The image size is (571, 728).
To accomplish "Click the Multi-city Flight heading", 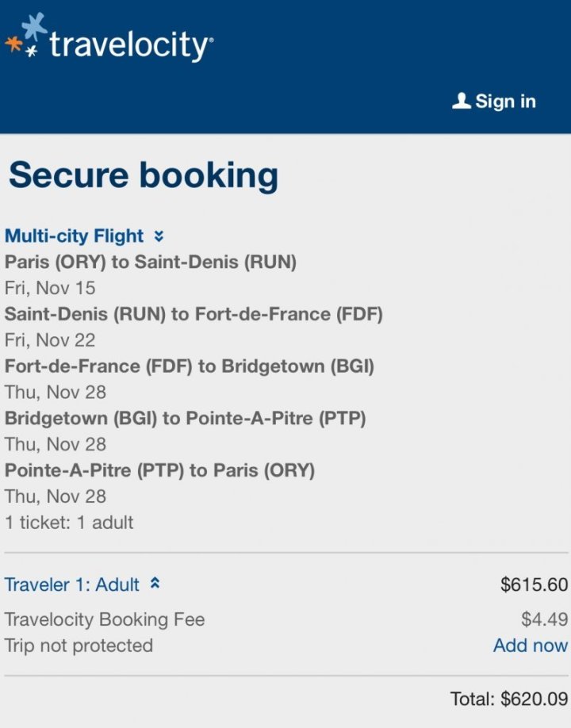I will tap(75, 236).
